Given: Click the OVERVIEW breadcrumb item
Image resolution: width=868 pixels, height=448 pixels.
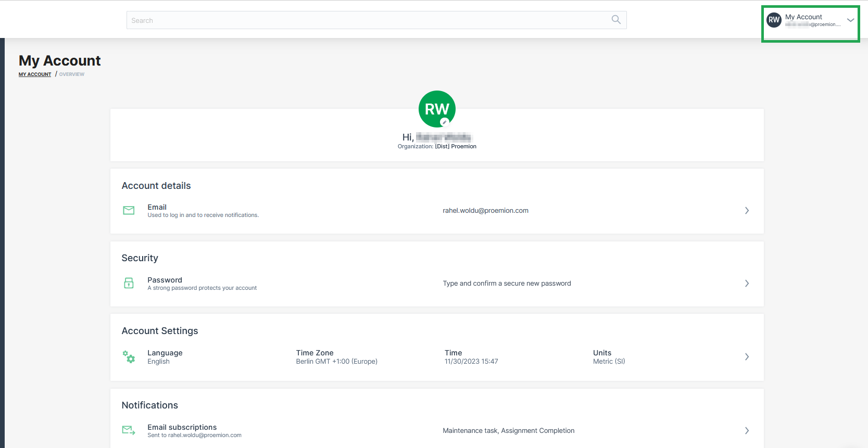Looking at the screenshot, I should (72, 74).
